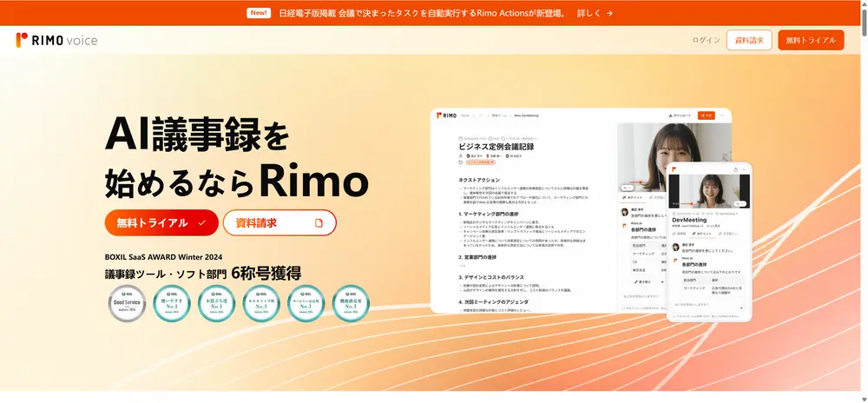Click the header 資料請求 button

click(x=749, y=40)
